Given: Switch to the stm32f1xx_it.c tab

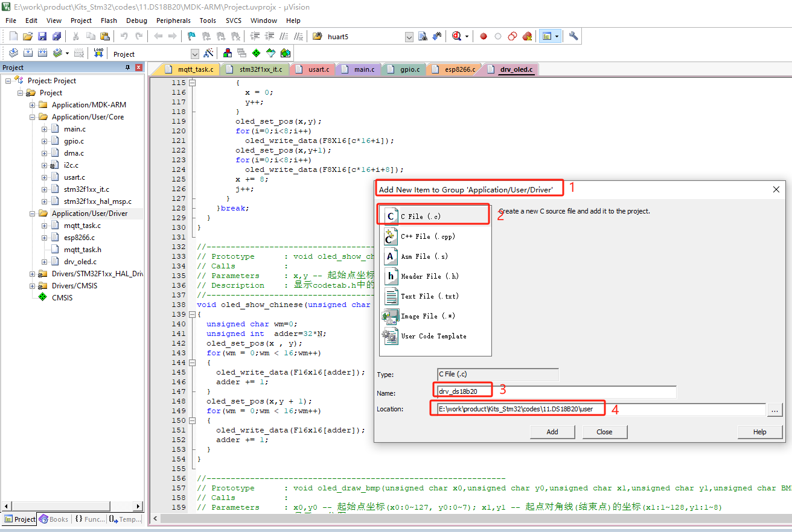Looking at the screenshot, I should 255,69.
